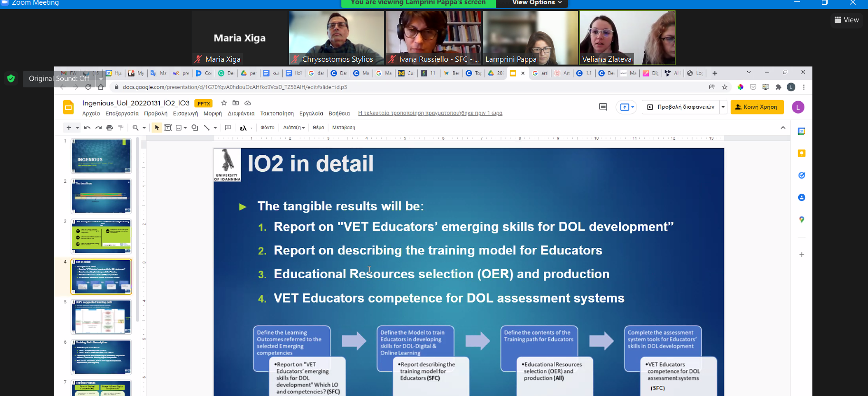
Task: Open the Google Keep side panel icon
Action: [801, 153]
